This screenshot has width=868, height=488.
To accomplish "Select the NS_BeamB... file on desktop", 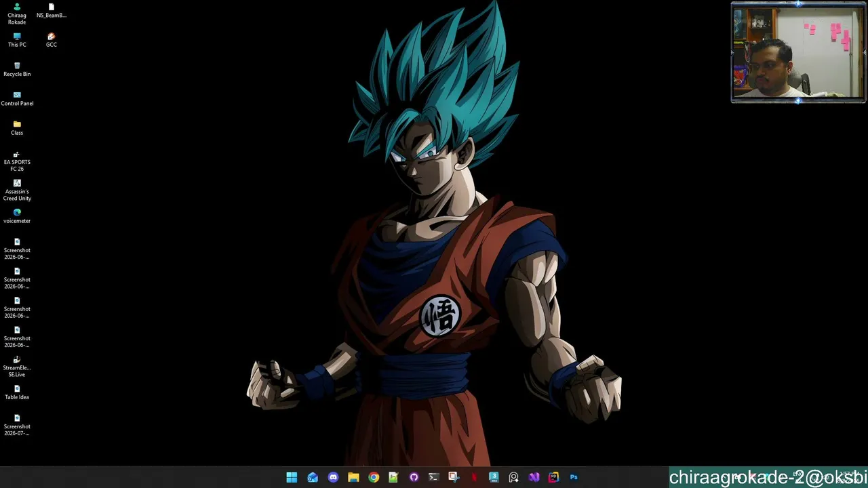I will click(52, 11).
